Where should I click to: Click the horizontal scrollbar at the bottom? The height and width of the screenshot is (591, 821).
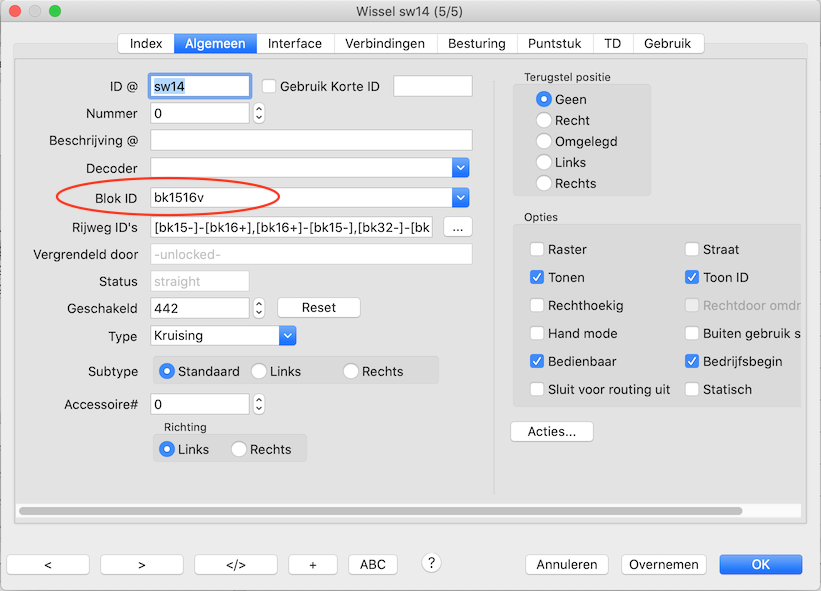[x=380, y=511]
